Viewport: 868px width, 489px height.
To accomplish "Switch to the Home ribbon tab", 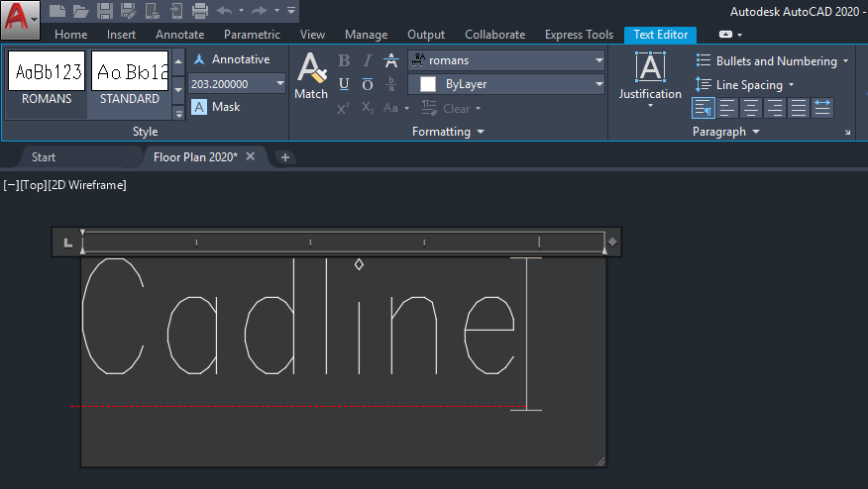I will (x=71, y=35).
